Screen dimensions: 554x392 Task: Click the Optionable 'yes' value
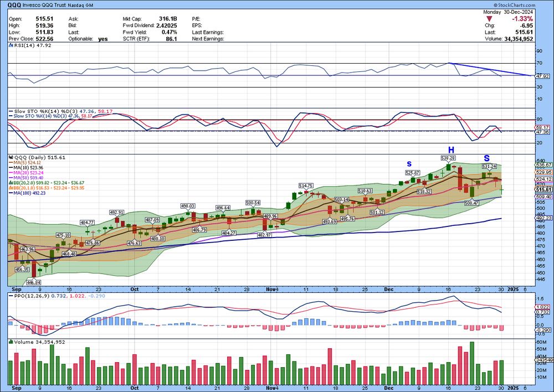(x=103, y=39)
